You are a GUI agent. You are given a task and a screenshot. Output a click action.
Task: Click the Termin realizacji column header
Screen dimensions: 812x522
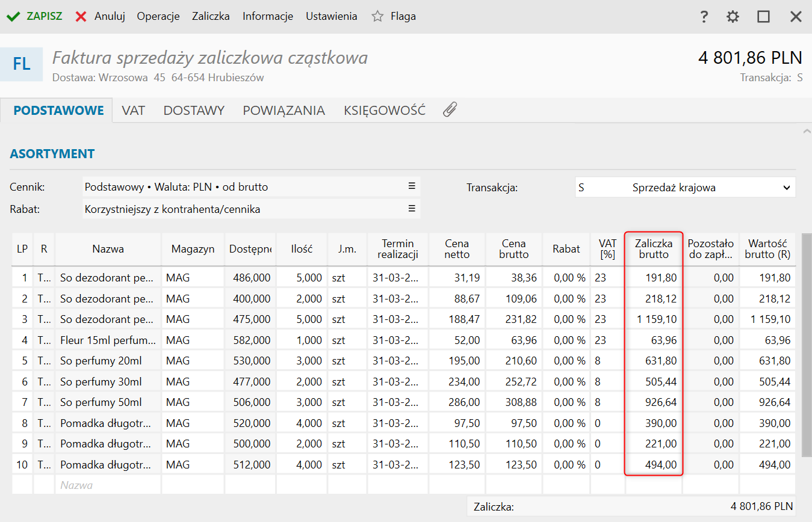(x=397, y=249)
